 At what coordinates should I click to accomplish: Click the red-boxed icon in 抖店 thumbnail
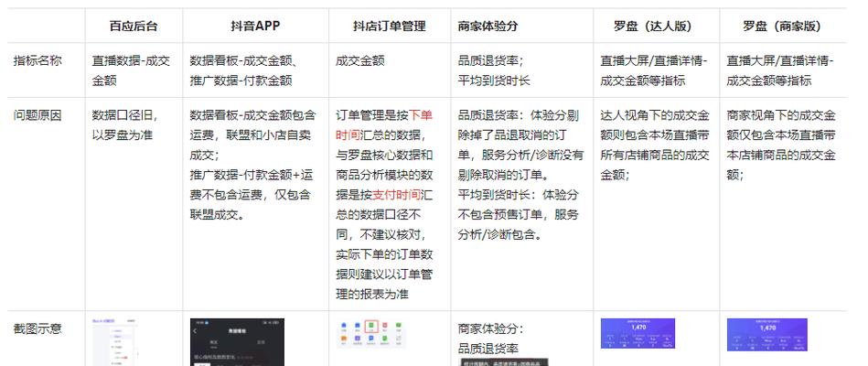(x=372, y=326)
